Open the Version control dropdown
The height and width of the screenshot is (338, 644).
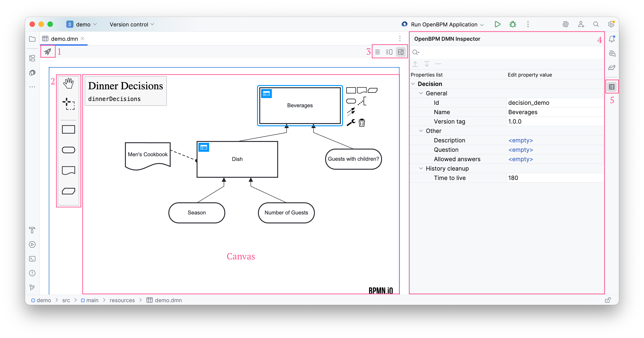pos(132,24)
